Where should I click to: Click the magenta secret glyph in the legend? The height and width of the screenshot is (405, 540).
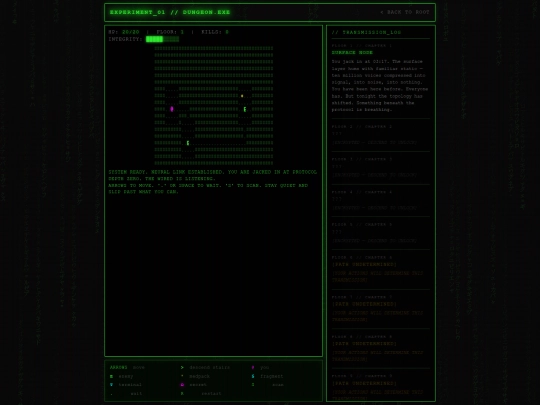[182, 385]
